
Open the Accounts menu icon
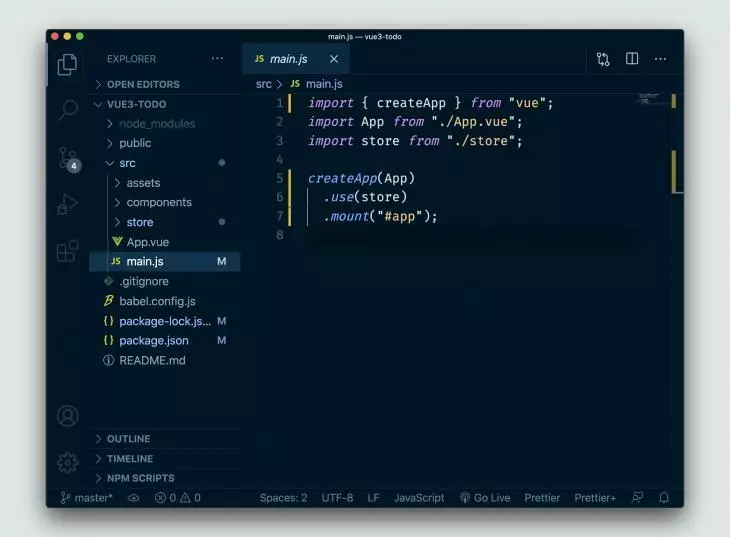click(68, 416)
